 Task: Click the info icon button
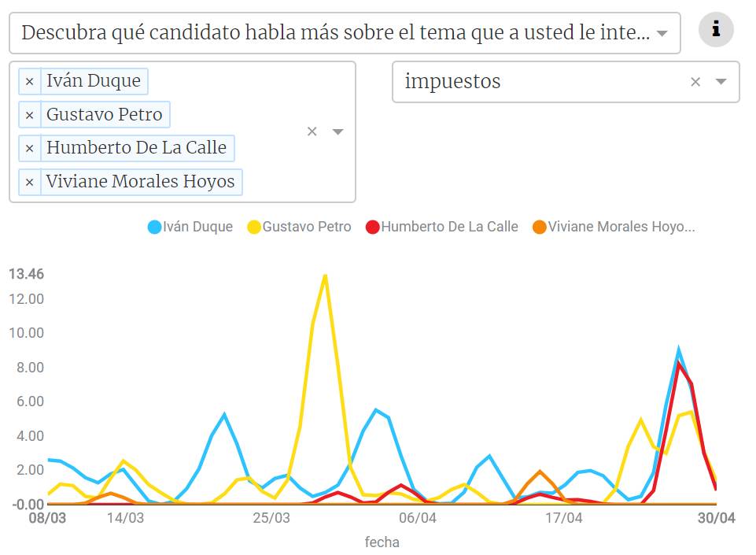point(716,30)
